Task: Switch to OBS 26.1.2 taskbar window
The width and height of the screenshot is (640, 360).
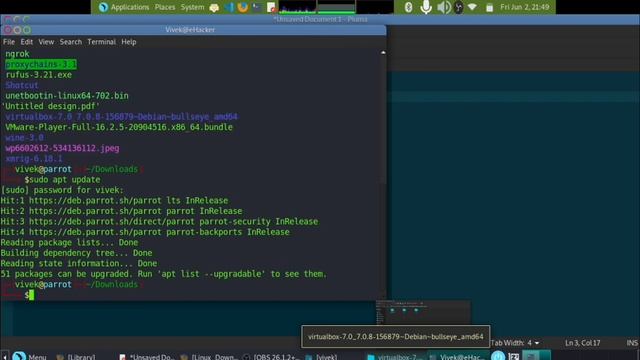Action: [270, 356]
